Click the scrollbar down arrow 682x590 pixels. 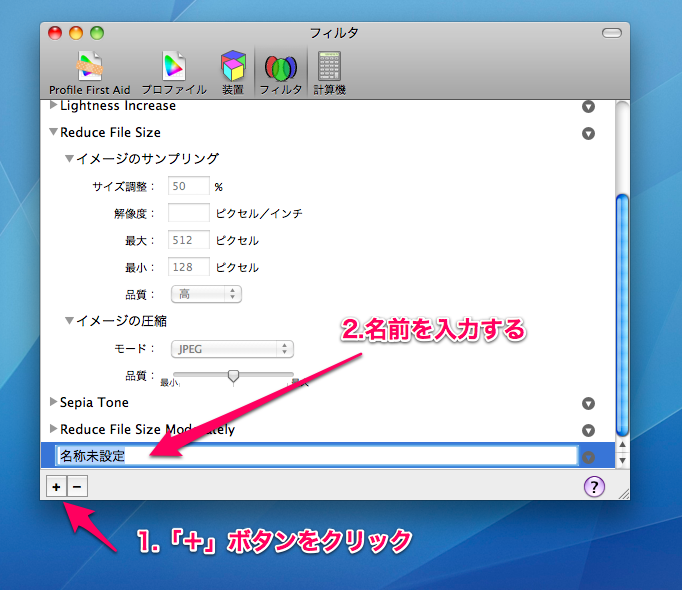click(x=622, y=460)
